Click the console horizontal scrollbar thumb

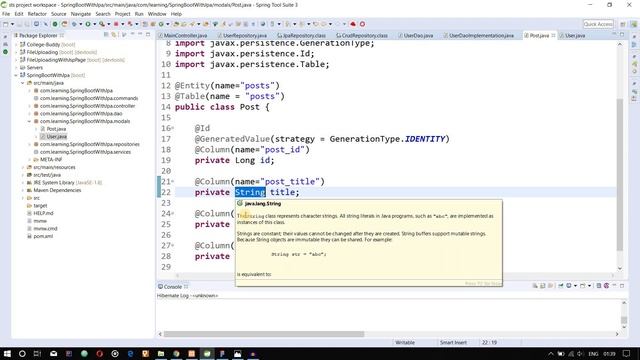[264, 334]
